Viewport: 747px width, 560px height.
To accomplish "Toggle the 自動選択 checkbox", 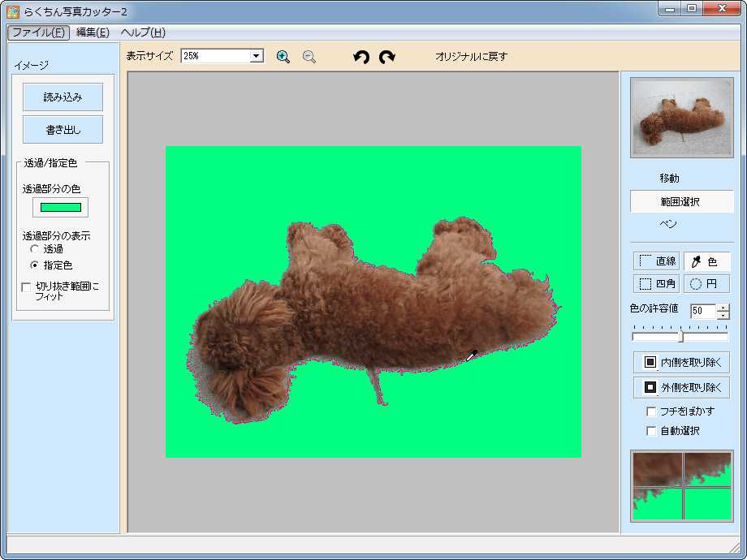I will click(651, 431).
